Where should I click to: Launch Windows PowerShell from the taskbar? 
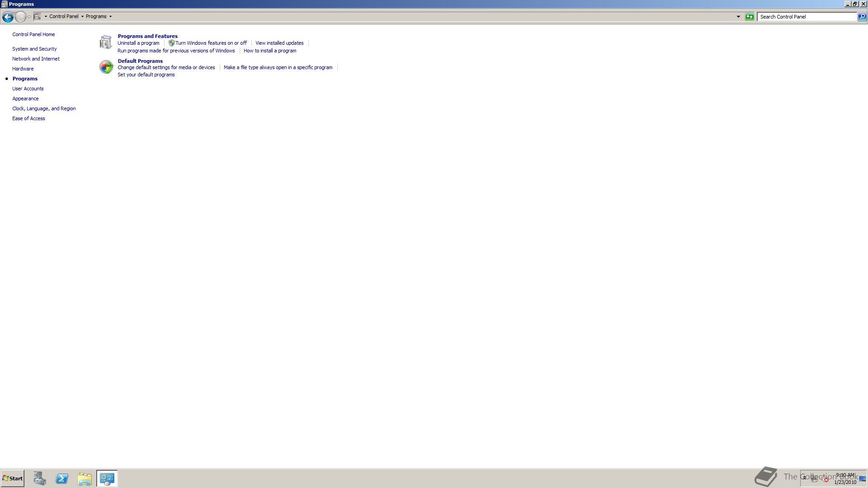(x=62, y=478)
